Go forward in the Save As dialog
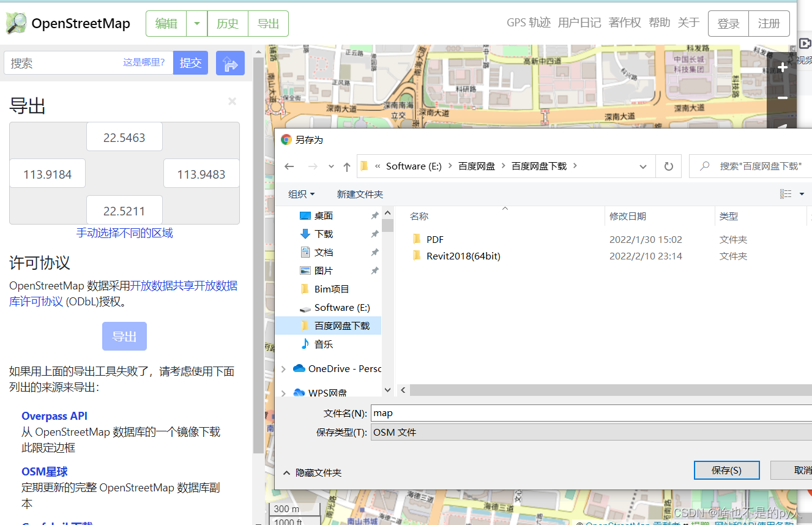 [x=313, y=166]
